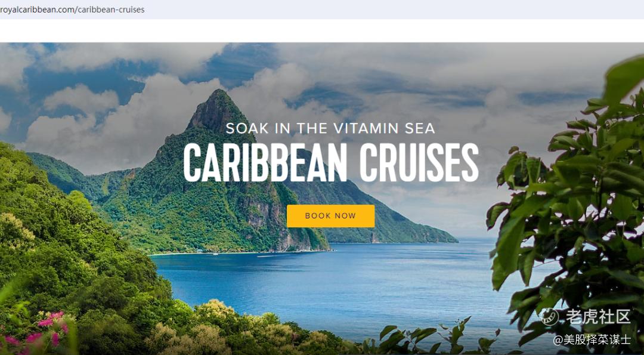Click the grey address bar background area
Viewport: 644px width, 355px height.
click(x=394, y=10)
